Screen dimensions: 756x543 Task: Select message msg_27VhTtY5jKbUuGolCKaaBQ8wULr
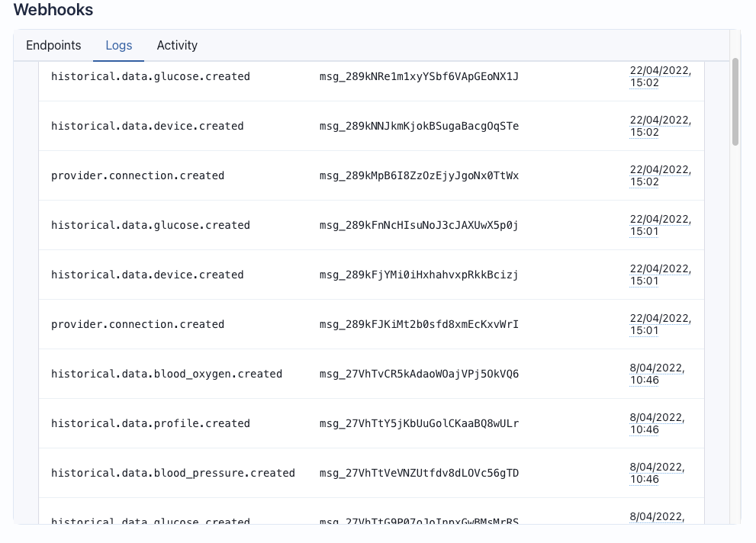419,424
